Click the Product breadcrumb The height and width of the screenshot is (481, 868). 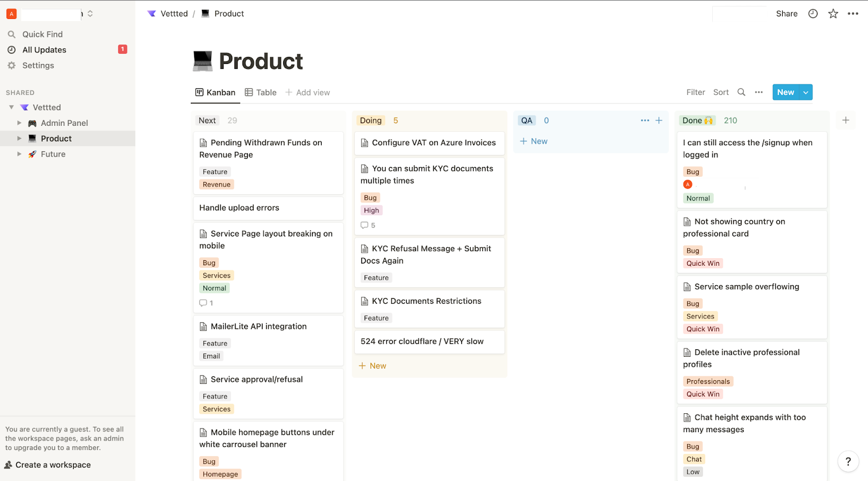[x=229, y=14]
